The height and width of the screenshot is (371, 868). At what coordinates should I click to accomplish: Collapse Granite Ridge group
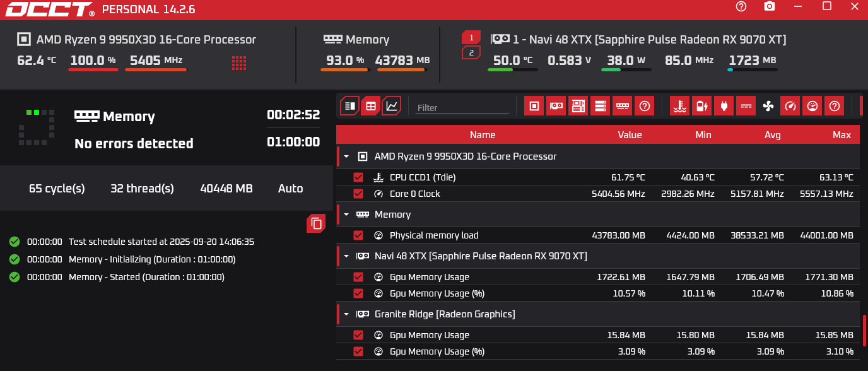point(346,314)
